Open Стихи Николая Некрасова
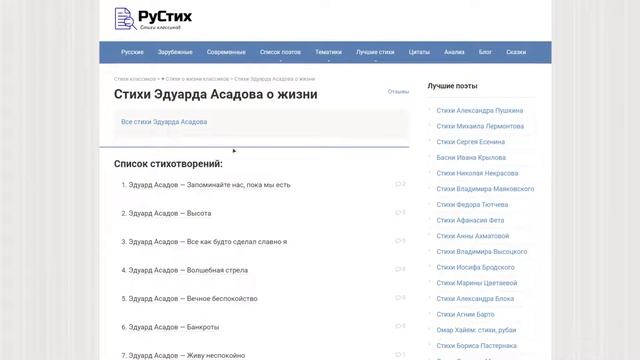640x360 pixels. pos(477,173)
